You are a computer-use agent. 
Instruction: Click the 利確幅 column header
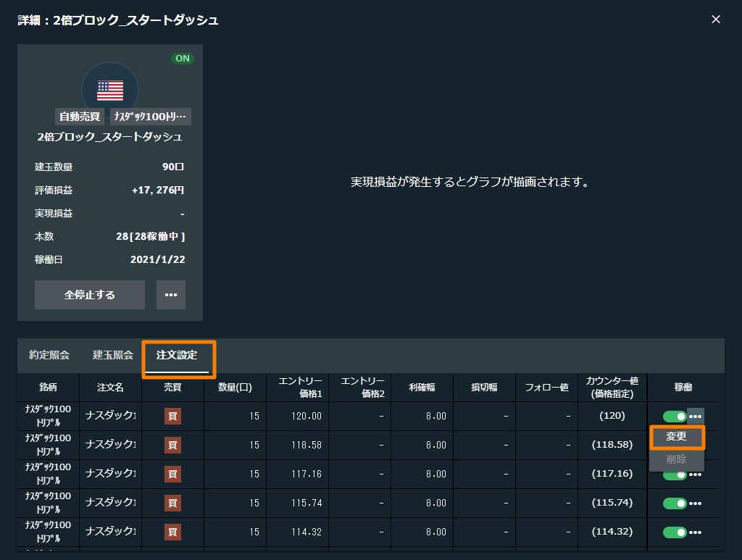(422, 387)
